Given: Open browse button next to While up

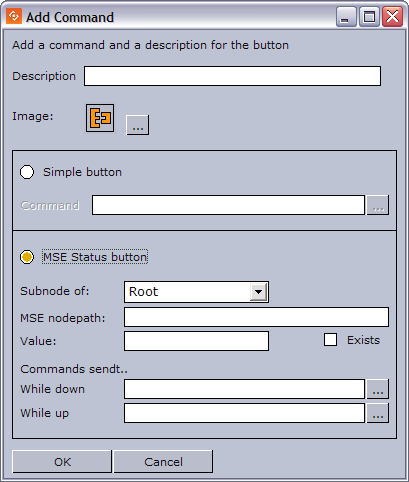Looking at the screenshot, I should 378,413.
